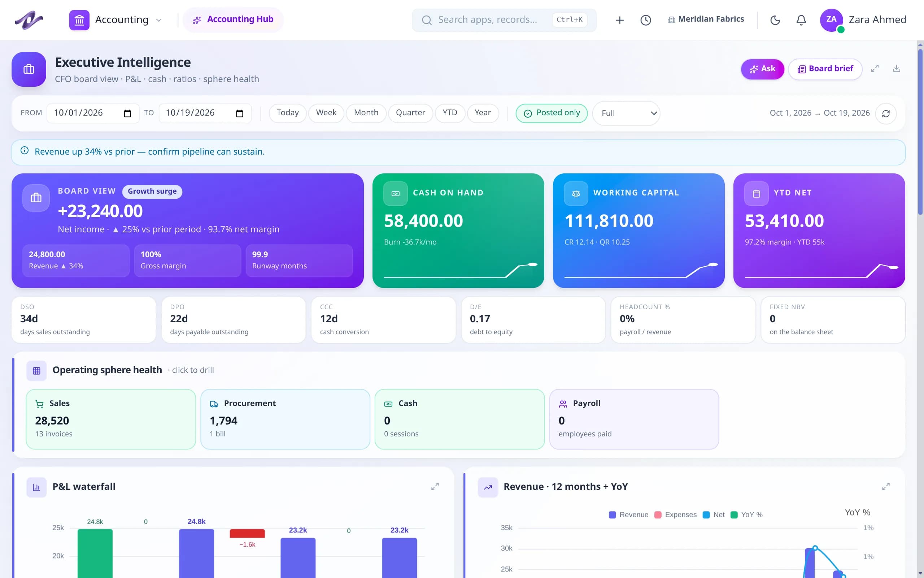Click the search apps and records field
The width and height of the screenshot is (924, 578).
click(x=504, y=20)
